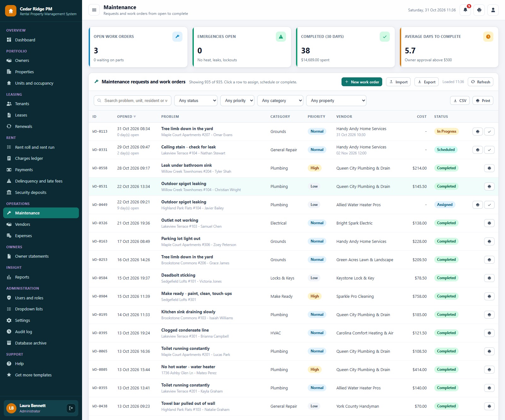Click the search problem, unit, resident field
The height and width of the screenshot is (420, 505).
[133, 101]
